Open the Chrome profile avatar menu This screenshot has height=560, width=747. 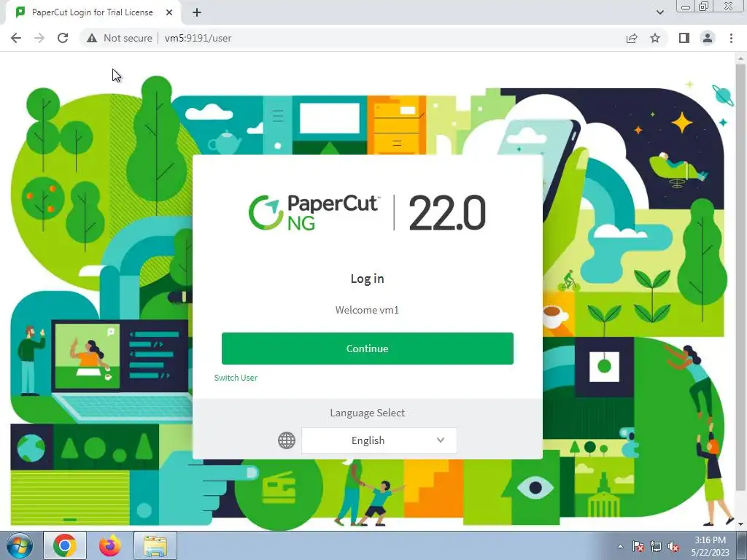[708, 38]
